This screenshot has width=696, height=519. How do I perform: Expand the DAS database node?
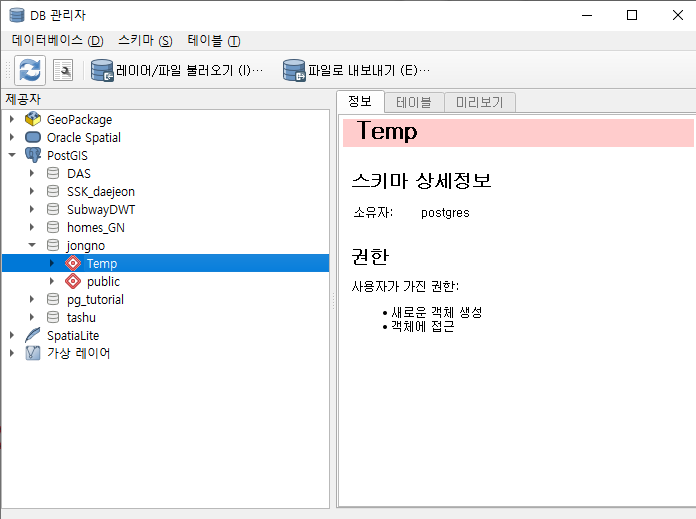click(x=32, y=173)
